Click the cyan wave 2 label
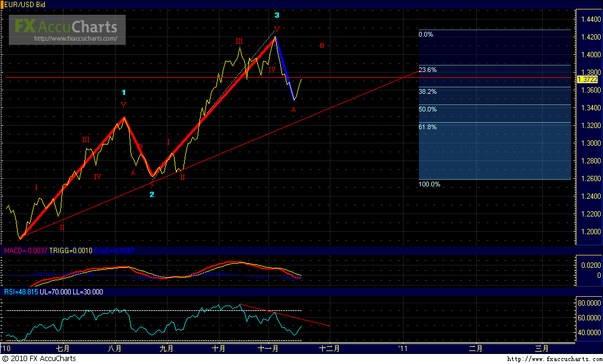Screen dimensions: 603x364 coord(152,195)
